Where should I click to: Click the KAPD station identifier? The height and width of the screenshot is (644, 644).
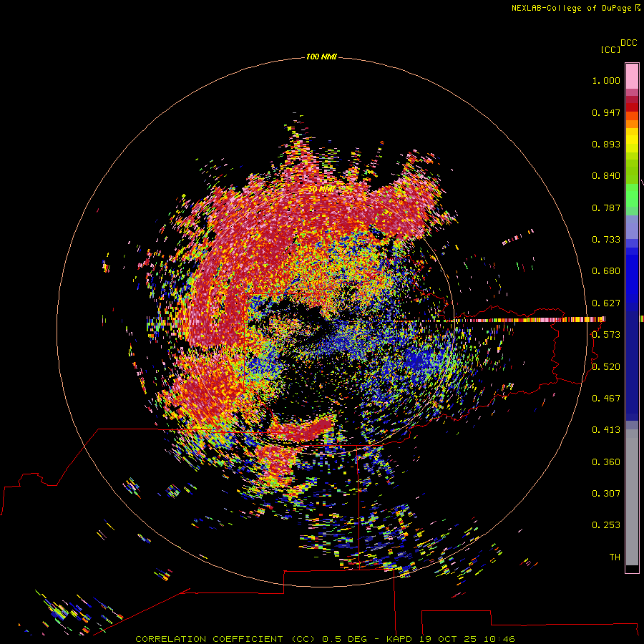[x=399, y=639]
